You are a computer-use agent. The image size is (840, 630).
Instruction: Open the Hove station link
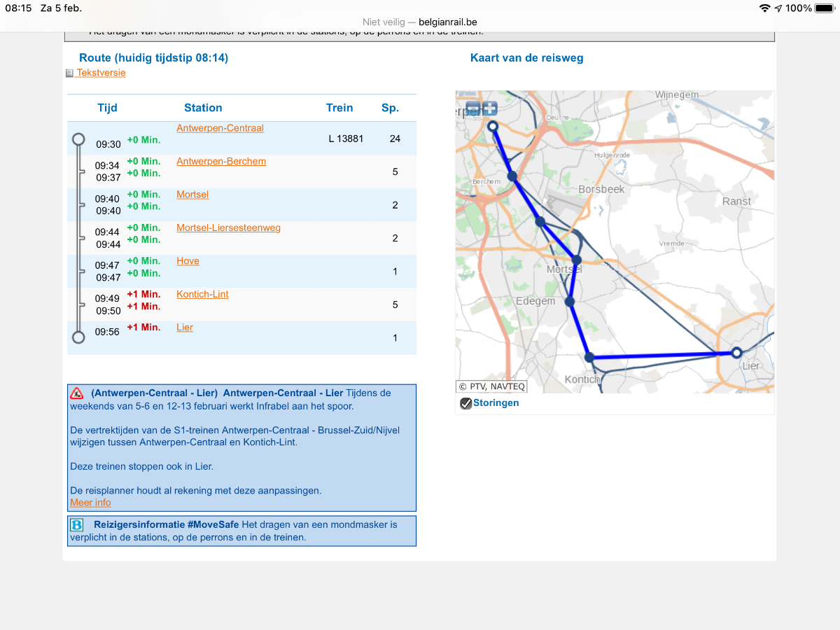coord(188,261)
